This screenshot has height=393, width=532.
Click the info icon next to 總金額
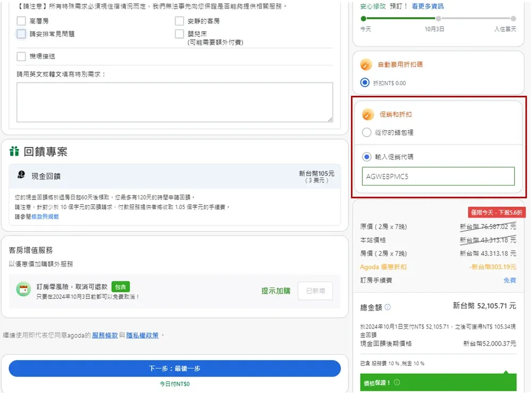pos(388,307)
